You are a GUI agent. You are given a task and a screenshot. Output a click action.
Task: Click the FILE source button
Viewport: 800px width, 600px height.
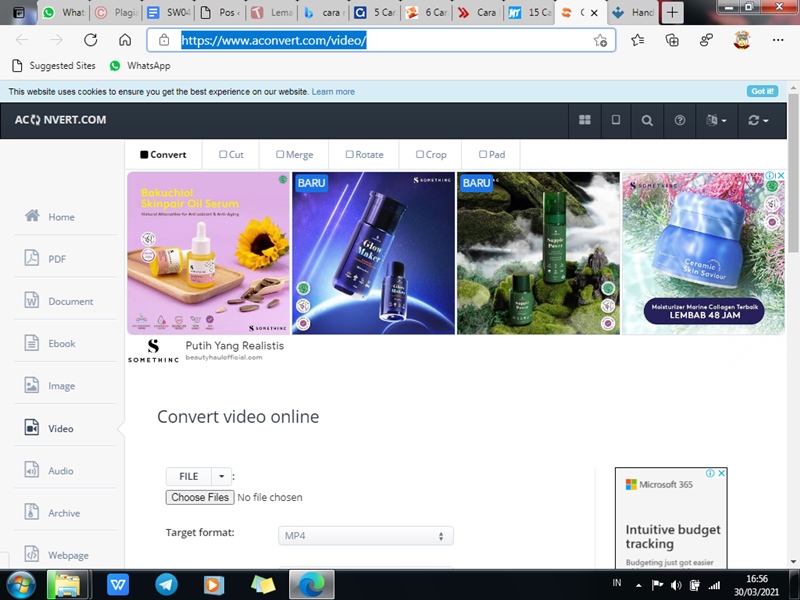(188, 476)
